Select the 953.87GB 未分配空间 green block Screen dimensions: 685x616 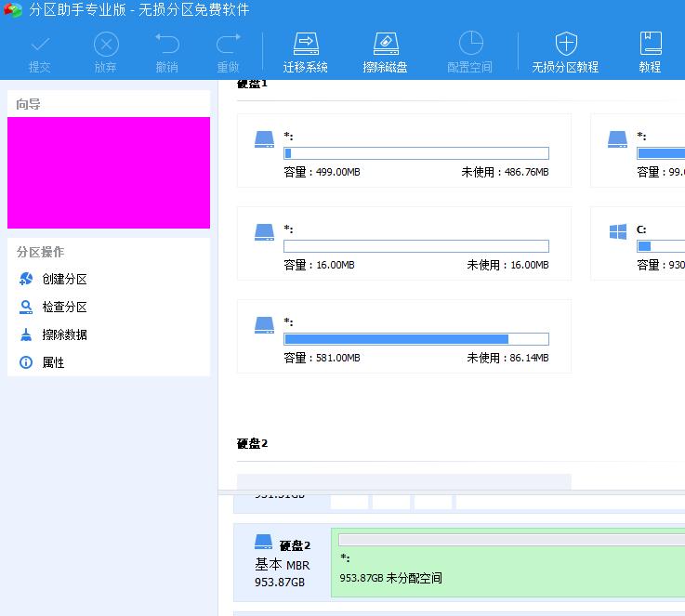click(508, 563)
